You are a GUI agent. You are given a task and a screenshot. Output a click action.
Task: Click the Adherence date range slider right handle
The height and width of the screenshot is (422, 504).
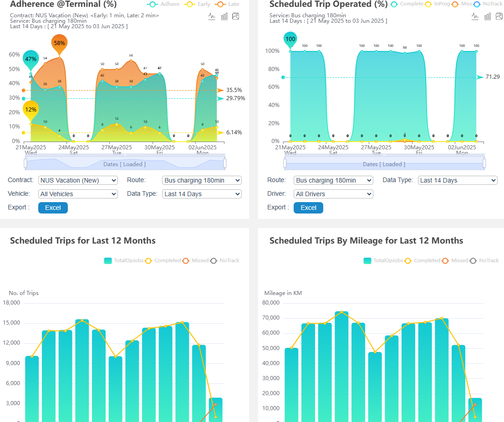click(225, 163)
